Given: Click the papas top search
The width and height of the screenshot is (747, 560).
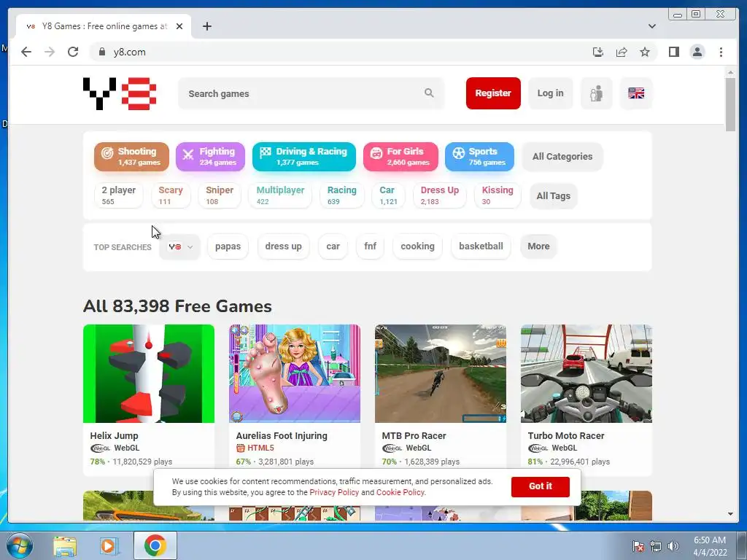Looking at the screenshot, I should pos(228,246).
